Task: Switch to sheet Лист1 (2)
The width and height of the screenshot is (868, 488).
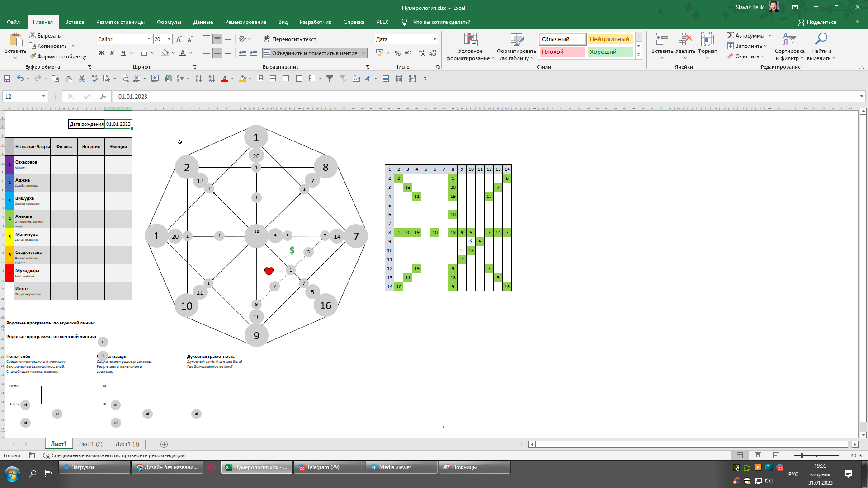Action: tap(90, 444)
